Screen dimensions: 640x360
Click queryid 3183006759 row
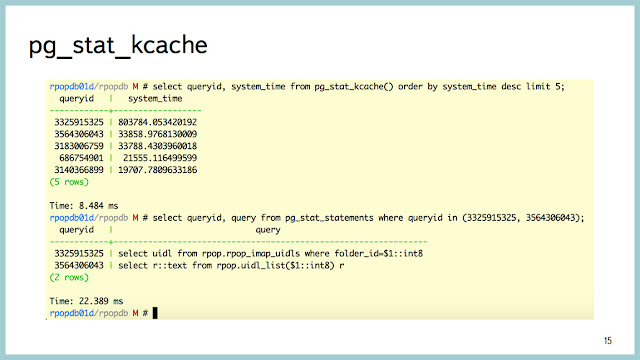pyautogui.click(x=125, y=146)
